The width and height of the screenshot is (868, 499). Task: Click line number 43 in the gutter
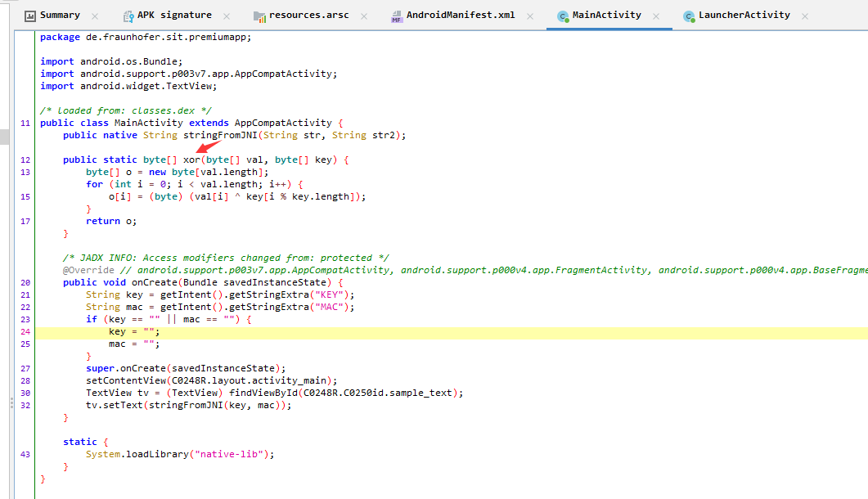point(25,454)
